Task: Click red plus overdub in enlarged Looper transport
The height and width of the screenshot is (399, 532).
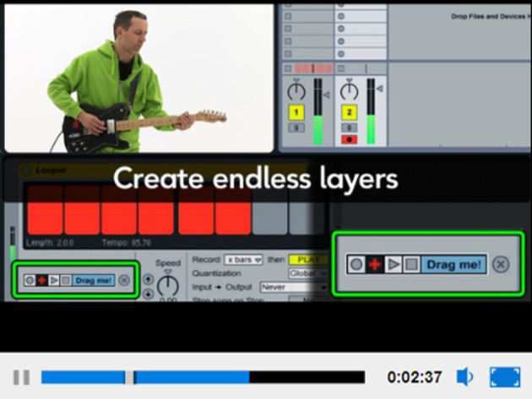Action: point(375,264)
